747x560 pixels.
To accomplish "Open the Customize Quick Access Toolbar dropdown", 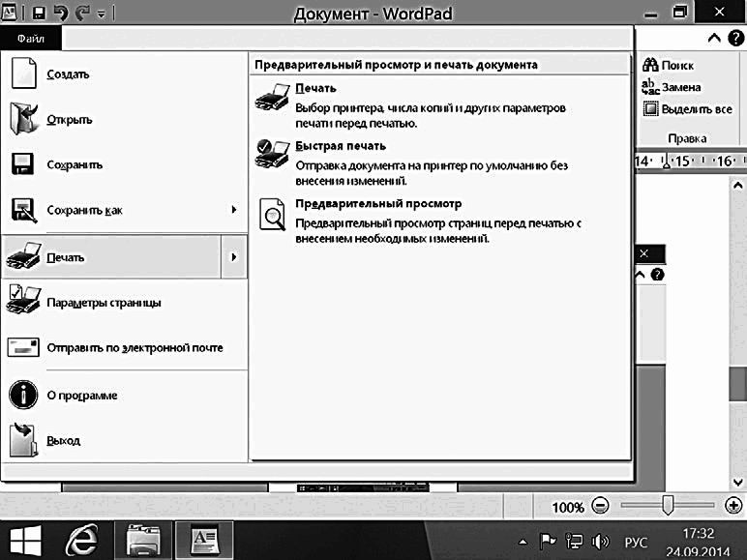I will pyautogui.click(x=101, y=15).
